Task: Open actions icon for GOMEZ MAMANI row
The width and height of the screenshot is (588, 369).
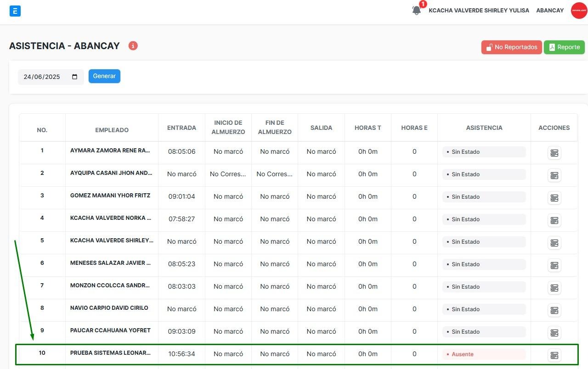Action: (x=554, y=198)
